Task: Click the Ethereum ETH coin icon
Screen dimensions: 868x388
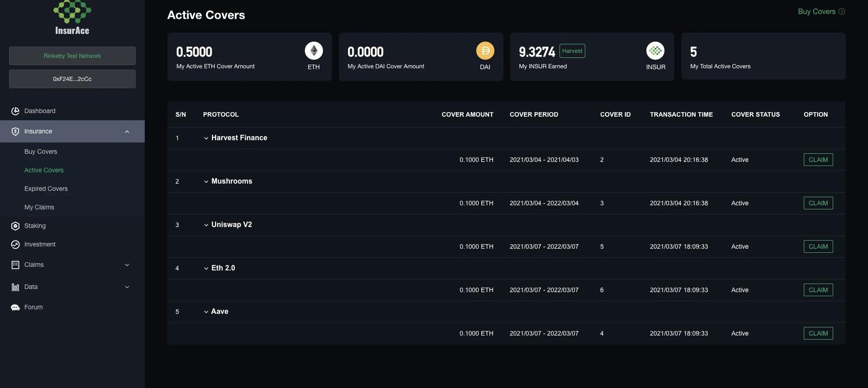Action: 313,51
